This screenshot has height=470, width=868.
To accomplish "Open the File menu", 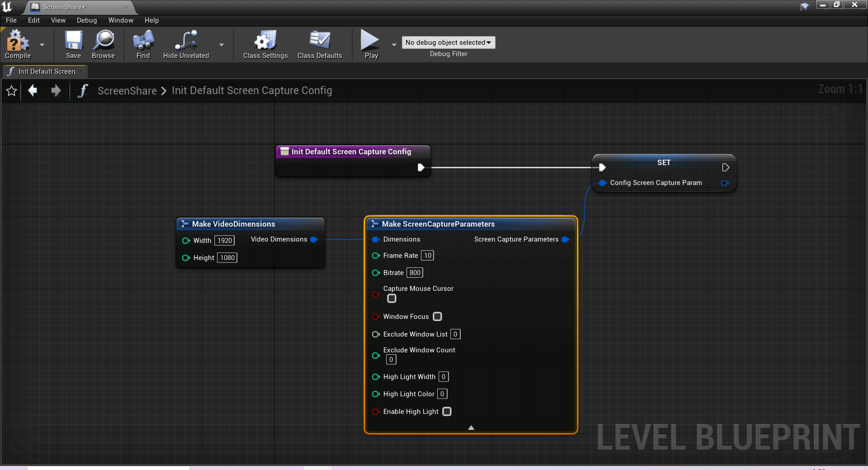I will [11, 20].
